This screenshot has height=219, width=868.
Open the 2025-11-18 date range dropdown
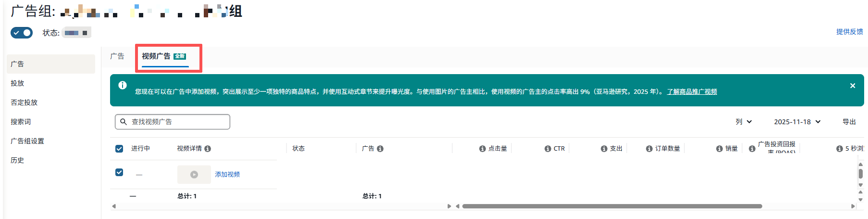click(797, 122)
